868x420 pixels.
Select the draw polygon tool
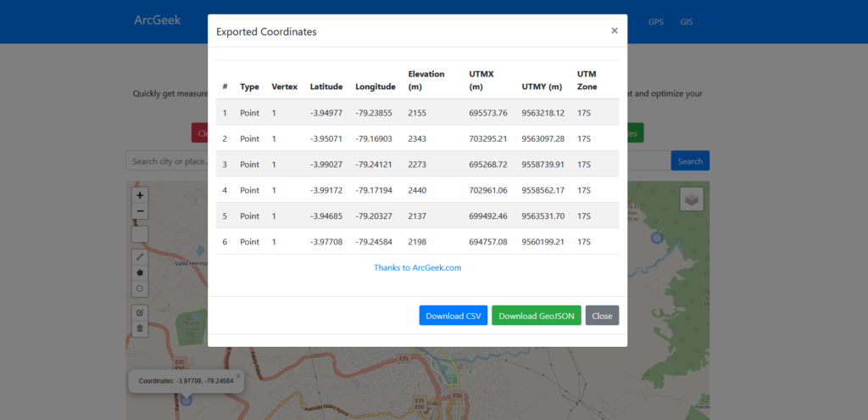[x=140, y=272]
